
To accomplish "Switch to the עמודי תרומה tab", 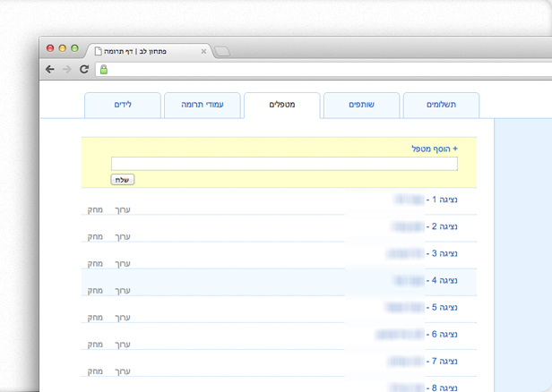I will click(x=203, y=105).
